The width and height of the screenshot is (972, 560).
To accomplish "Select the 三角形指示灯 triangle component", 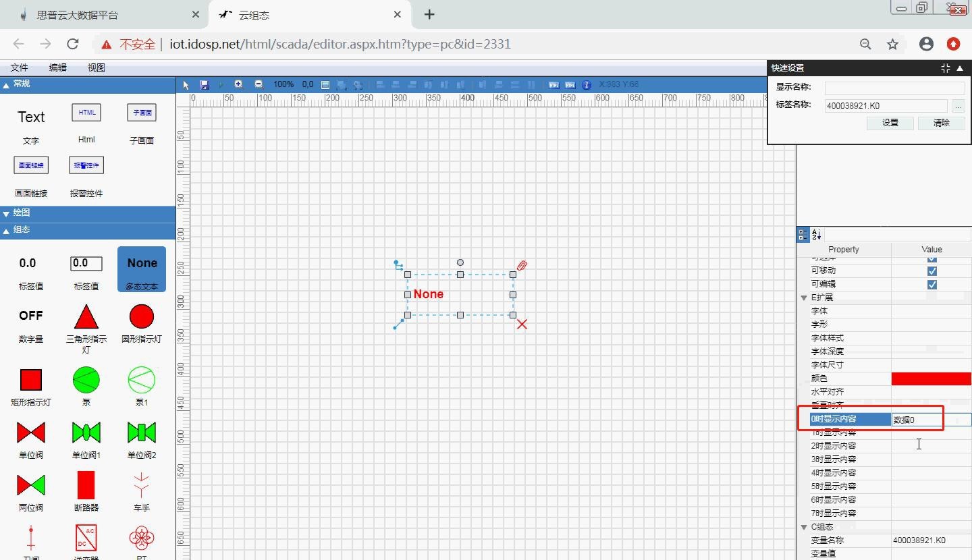I will 86,316.
